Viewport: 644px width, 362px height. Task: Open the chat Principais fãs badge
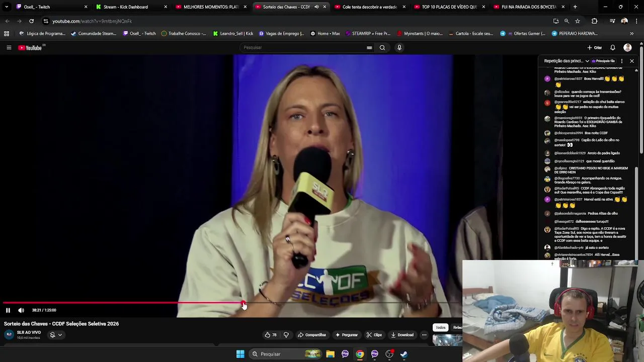click(x=604, y=61)
